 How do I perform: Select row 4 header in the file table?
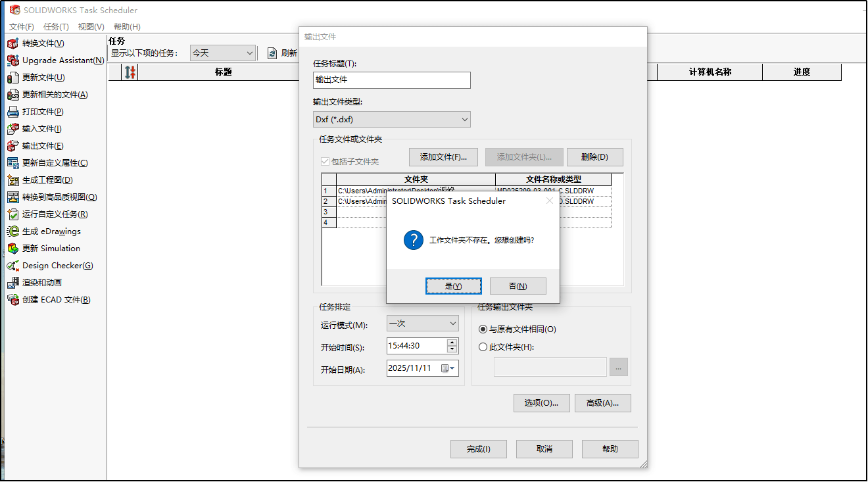point(329,222)
